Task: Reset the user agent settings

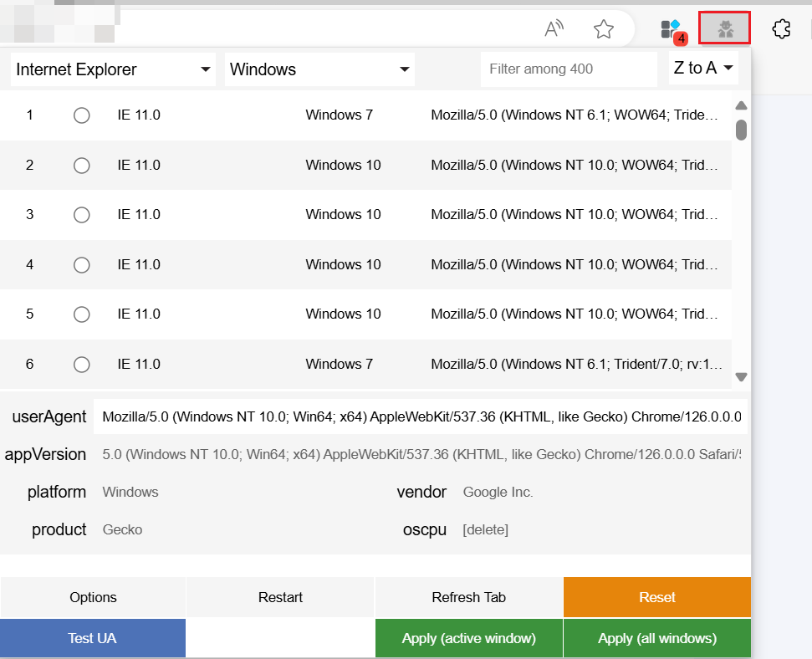Action: [656, 597]
